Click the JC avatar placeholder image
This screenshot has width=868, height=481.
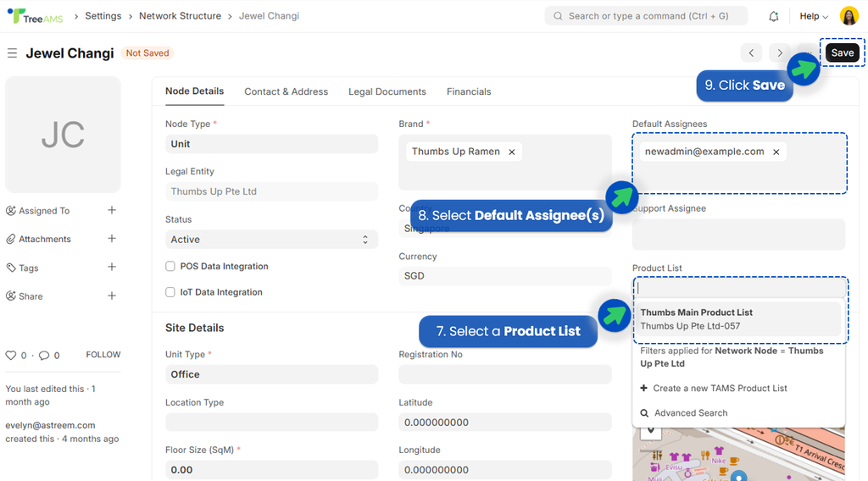63,135
